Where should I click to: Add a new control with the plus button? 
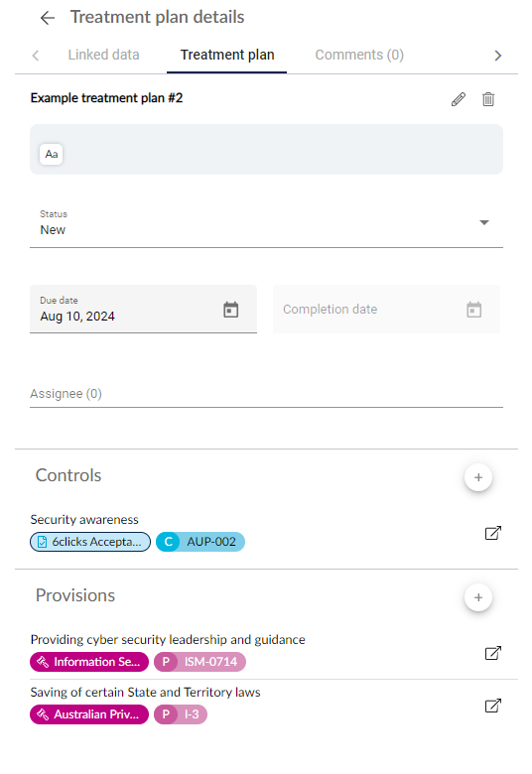coord(478,477)
